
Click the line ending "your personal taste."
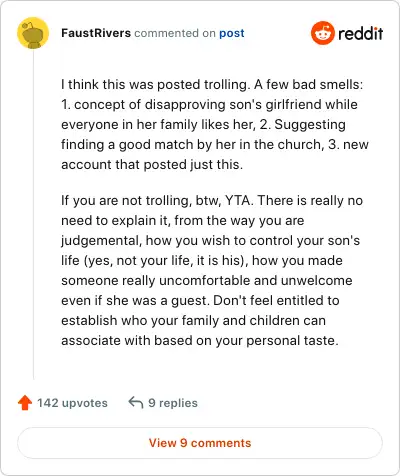pyautogui.click(x=200, y=340)
